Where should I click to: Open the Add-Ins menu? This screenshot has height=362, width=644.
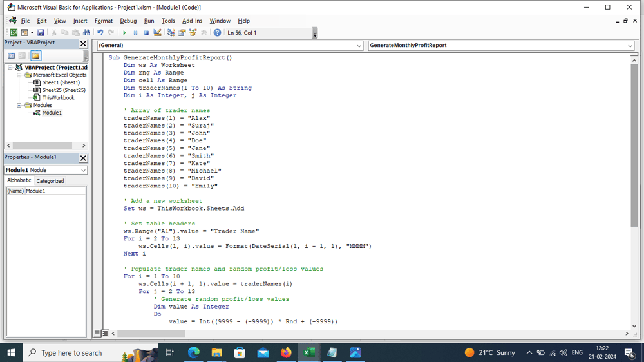[x=192, y=21]
